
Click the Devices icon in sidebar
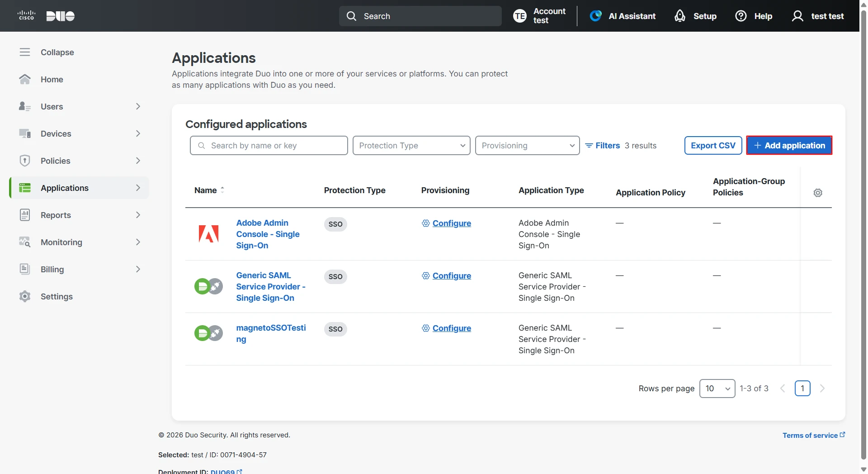click(x=25, y=133)
